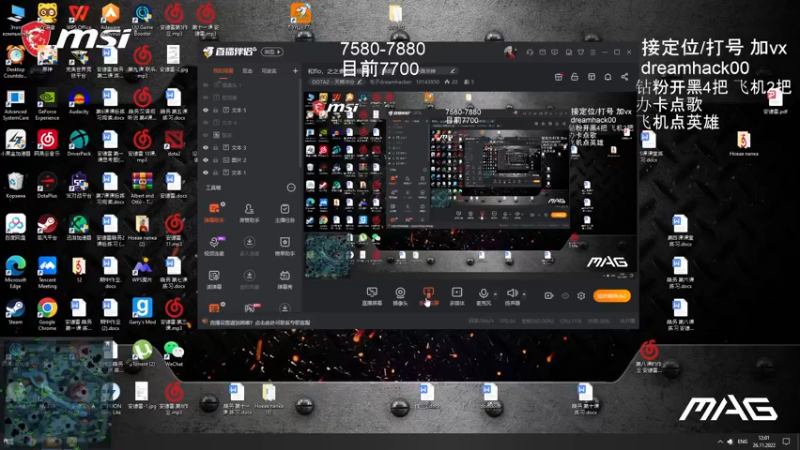Select the second scene tab
The width and height of the screenshot is (800, 450).
tap(247, 71)
